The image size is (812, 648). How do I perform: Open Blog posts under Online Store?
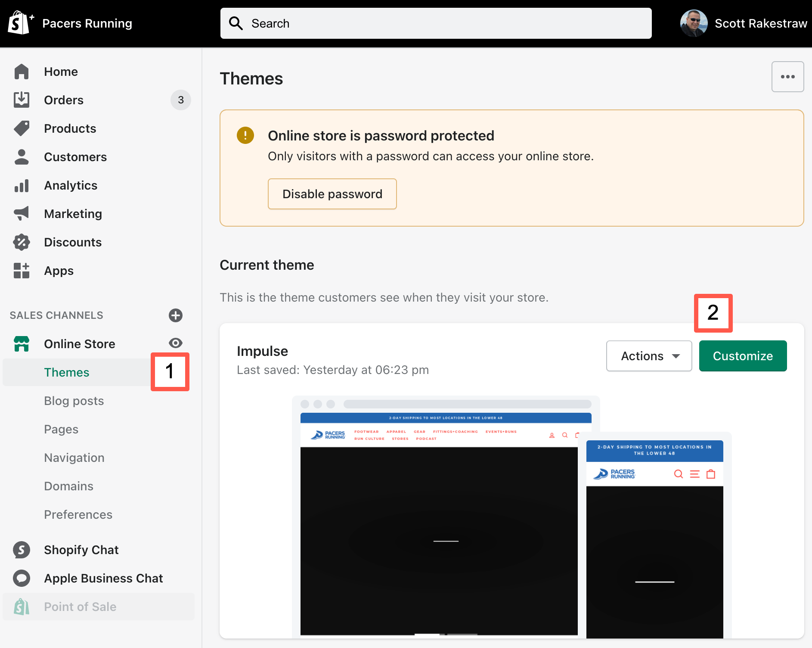[74, 401]
